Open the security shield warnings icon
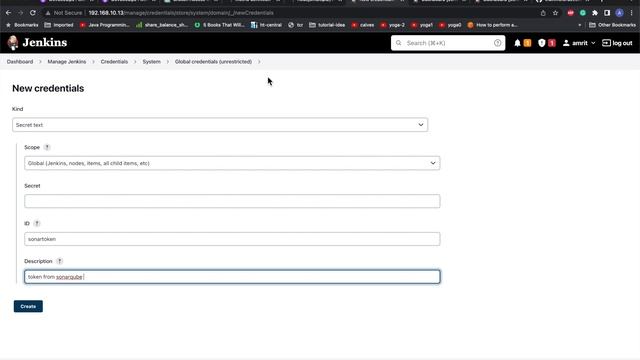This screenshot has width=640, height=360. 542,43
